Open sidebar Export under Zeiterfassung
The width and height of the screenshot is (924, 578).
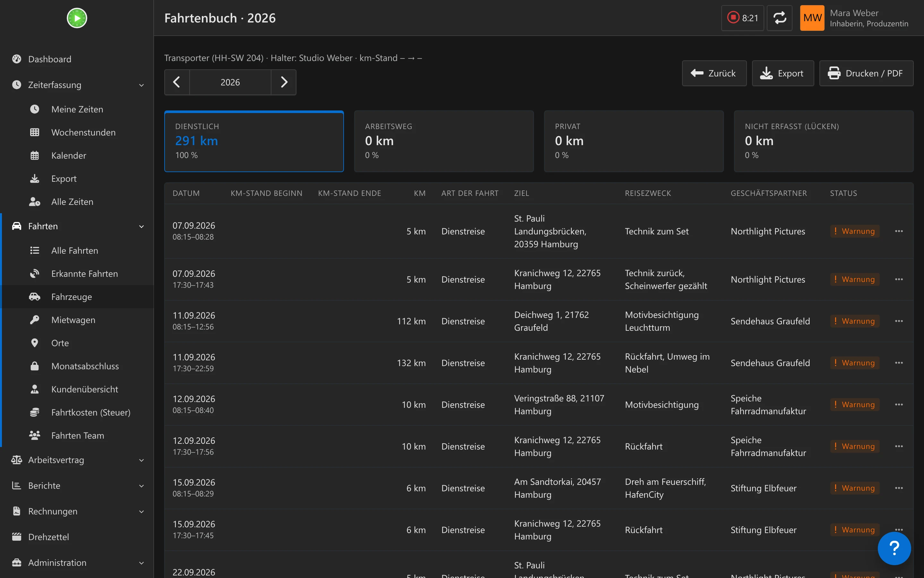coord(77,179)
